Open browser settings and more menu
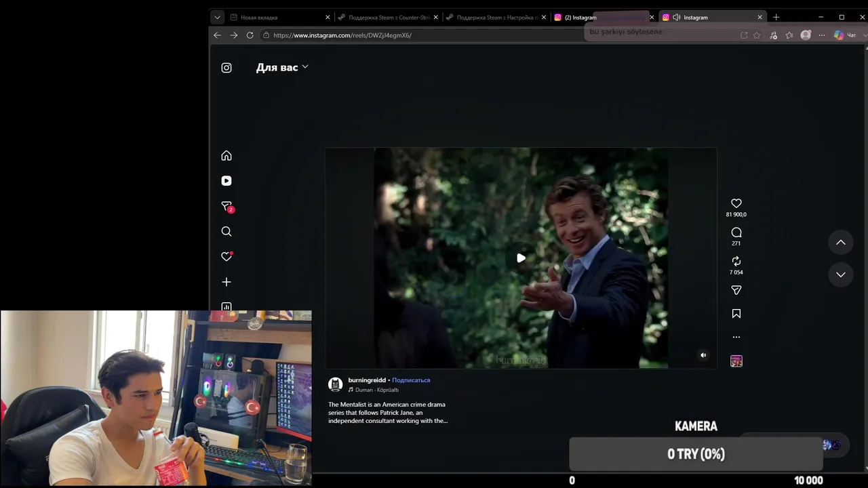The width and height of the screenshot is (868, 488). [822, 35]
